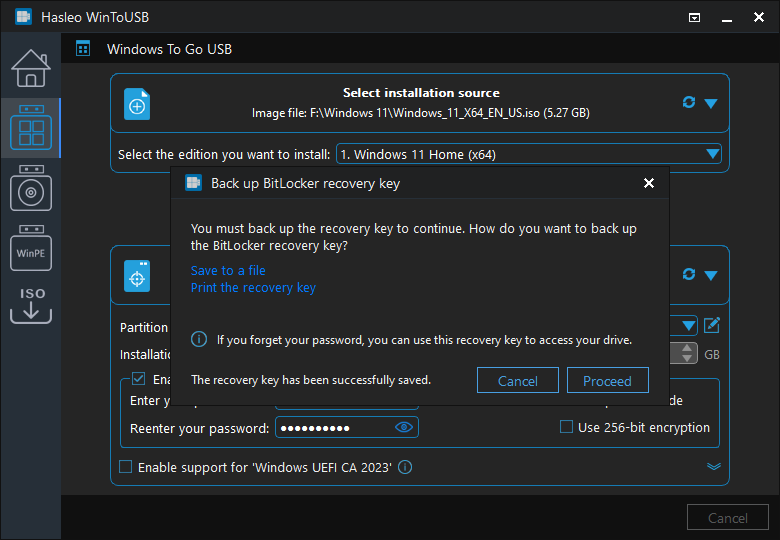The height and width of the screenshot is (540, 780).
Task: Enable support for 'Windows UEFI CA 2023'
Action: tap(125, 467)
